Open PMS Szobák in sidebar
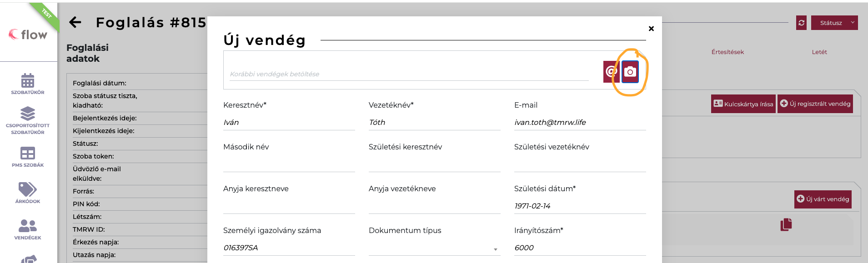This screenshot has width=868, height=263. click(28, 157)
